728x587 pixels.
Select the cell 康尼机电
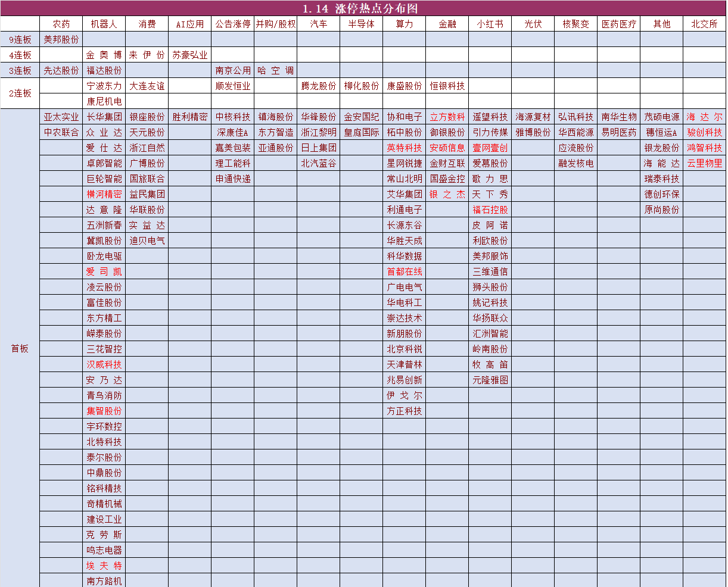click(104, 101)
